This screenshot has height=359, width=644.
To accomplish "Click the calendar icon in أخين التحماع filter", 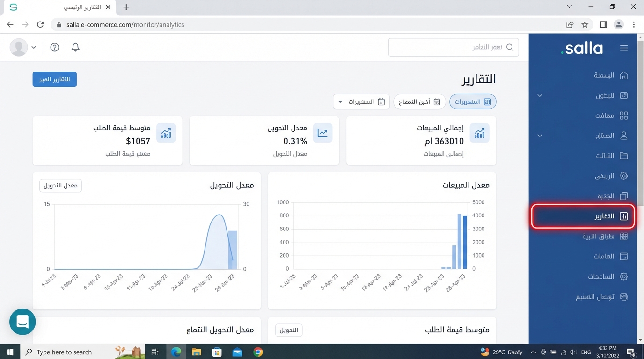I will pos(437,101).
